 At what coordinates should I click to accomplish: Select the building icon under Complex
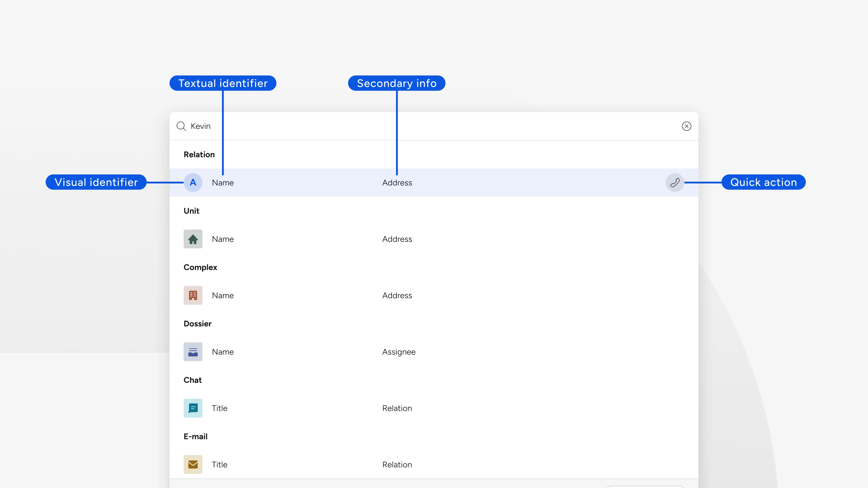click(193, 295)
